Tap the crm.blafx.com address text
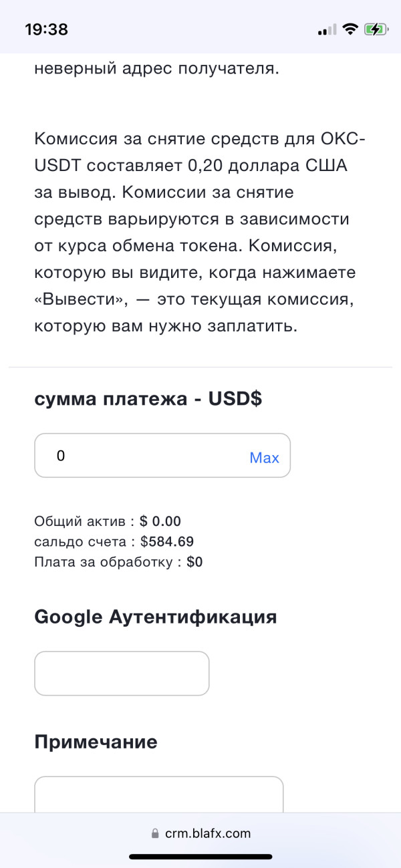This screenshot has height=868, width=401. [208, 833]
